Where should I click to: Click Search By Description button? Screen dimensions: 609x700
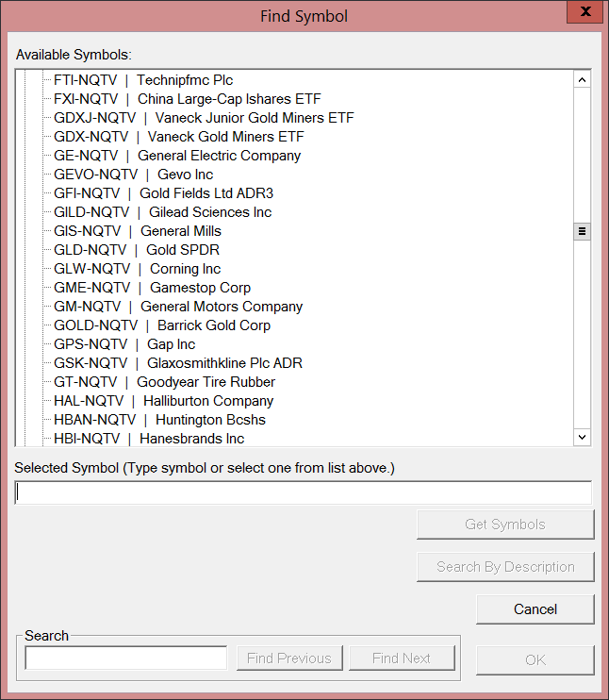click(x=505, y=567)
